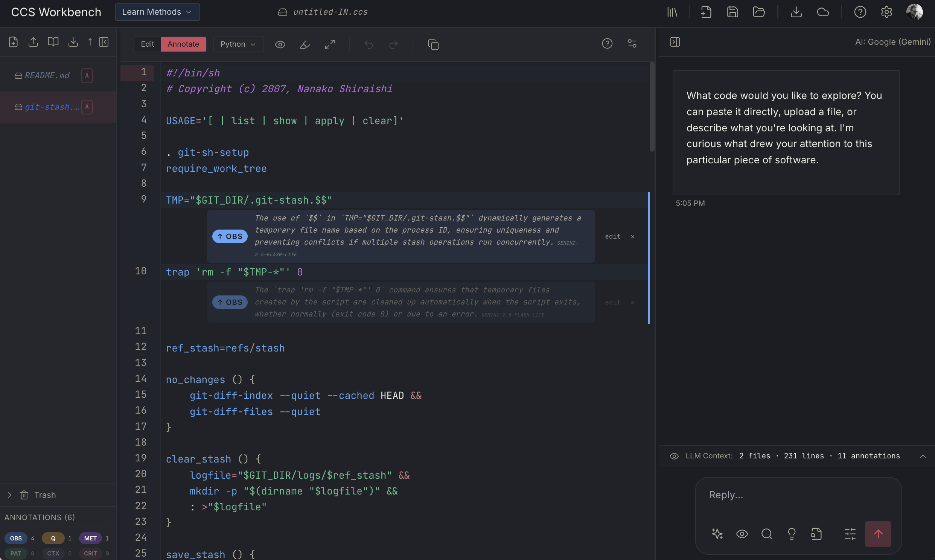Click edit on the TMP annotation
This screenshot has width=935, height=560.
[612, 236]
